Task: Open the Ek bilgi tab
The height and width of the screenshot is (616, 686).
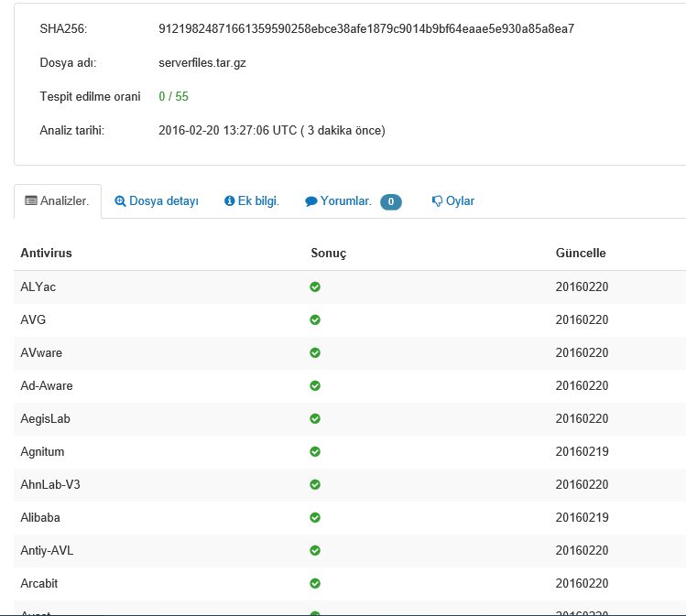Action: click(252, 201)
